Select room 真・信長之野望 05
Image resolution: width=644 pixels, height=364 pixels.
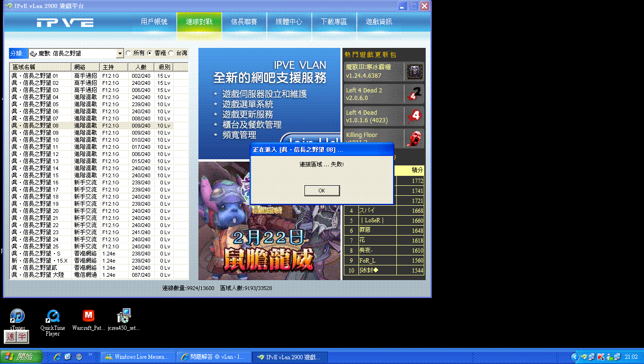(x=92, y=104)
